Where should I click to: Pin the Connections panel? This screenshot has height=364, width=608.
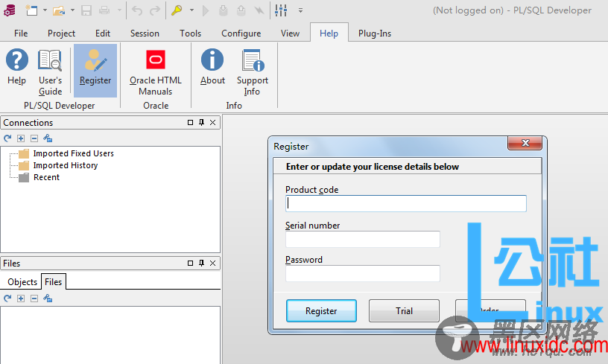(x=201, y=122)
